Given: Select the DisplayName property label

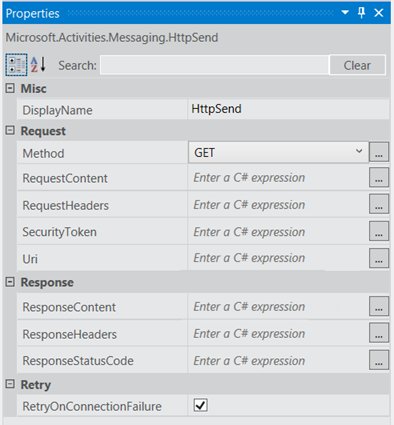Looking at the screenshot, I should click(57, 110).
